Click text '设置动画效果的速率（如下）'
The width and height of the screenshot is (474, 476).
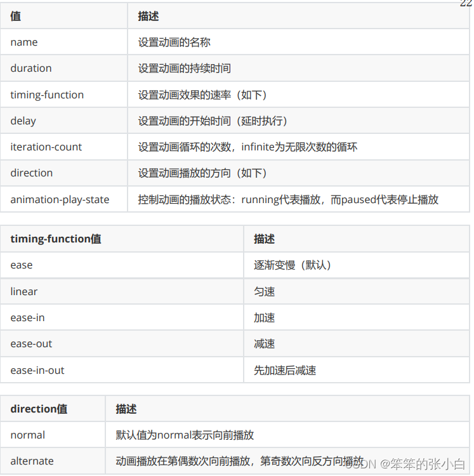[202, 95]
